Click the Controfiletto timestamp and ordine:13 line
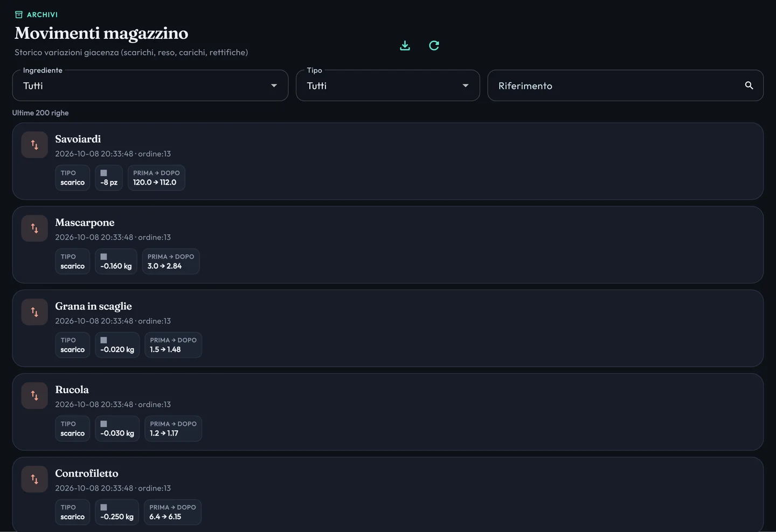 click(x=113, y=488)
